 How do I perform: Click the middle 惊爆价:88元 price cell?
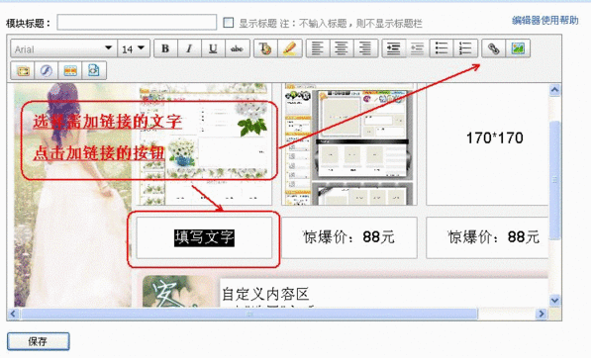tap(349, 237)
